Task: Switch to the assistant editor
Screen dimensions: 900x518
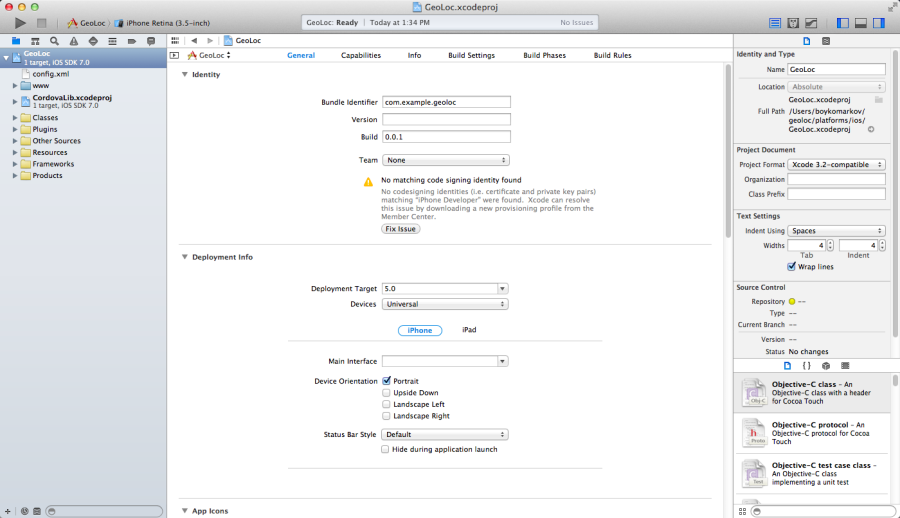Action: coord(793,23)
